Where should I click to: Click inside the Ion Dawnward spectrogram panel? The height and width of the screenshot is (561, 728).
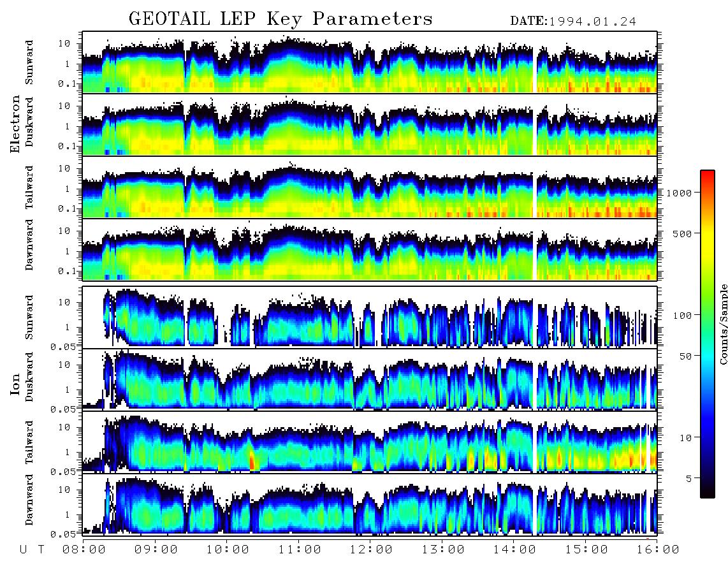[370, 504]
